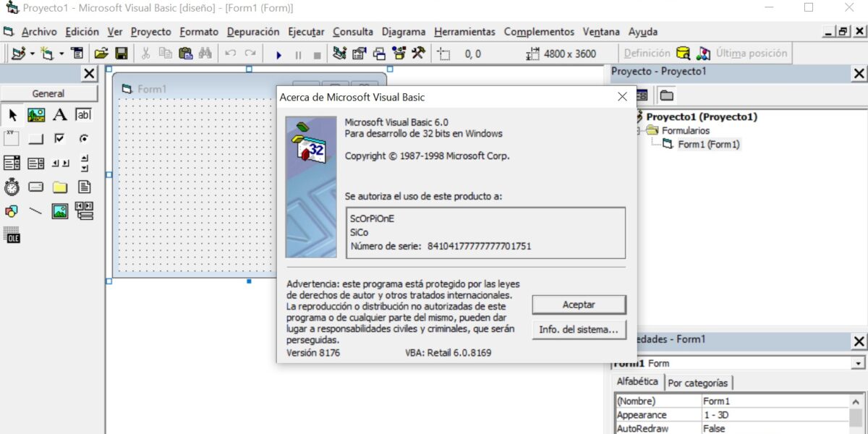Select the PictureBox tool in toolbox
The width and height of the screenshot is (868, 434).
tap(36, 115)
